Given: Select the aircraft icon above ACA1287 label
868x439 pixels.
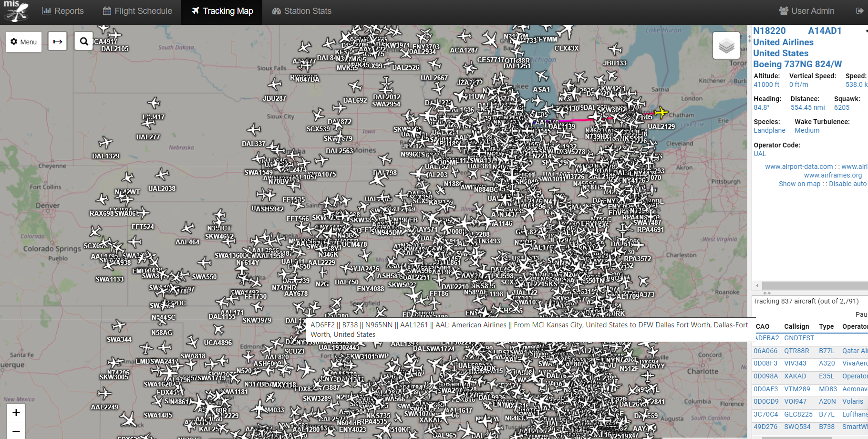Looking at the screenshot, I should (x=464, y=36).
